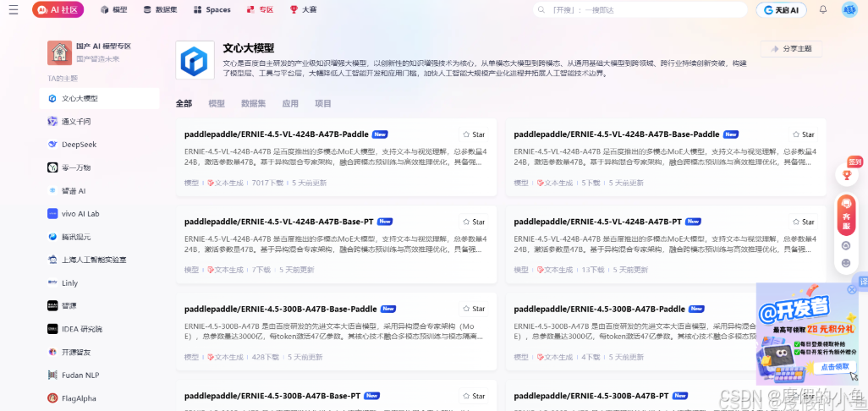Image resolution: width=868 pixels, height=411 pixels.
Task: Click the 译 translate side tab
Action: coord(862,281)
